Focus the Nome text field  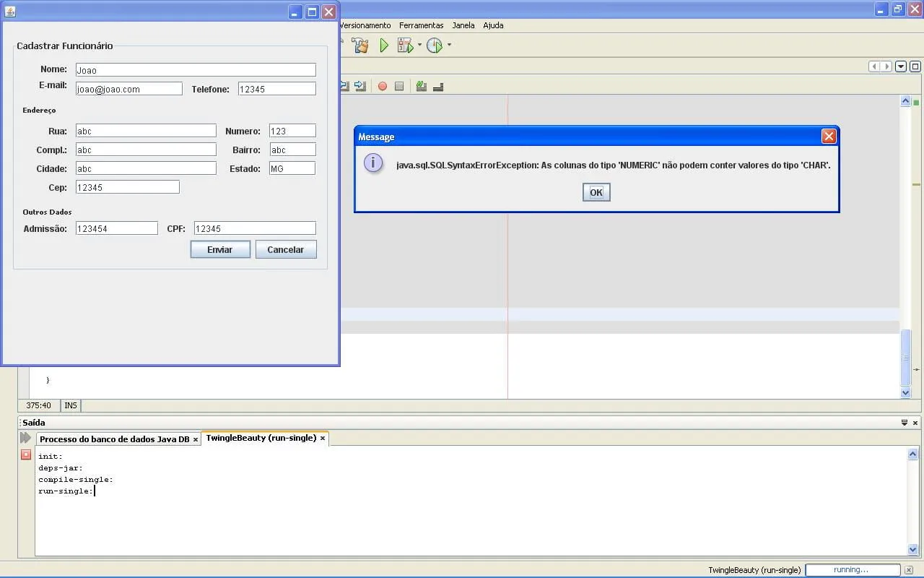click(196, 70)
